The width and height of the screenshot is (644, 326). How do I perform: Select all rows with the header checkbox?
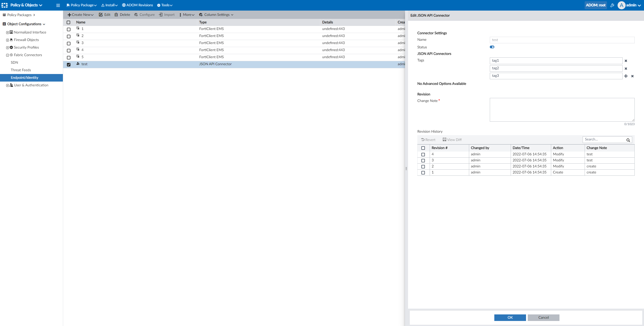point(68,22)
